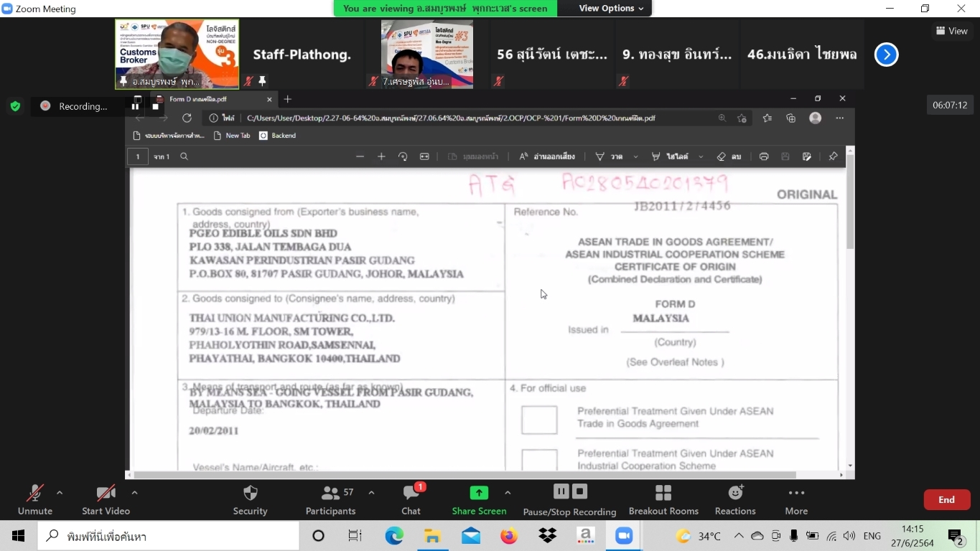Open Dropbox from the taskbar

click(x=547, y=536)
